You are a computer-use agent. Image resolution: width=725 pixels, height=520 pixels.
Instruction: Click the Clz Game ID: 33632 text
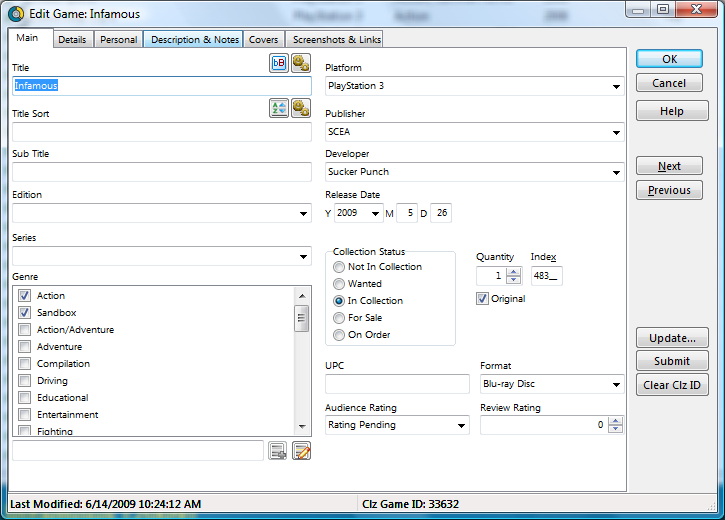pos(411,504)
